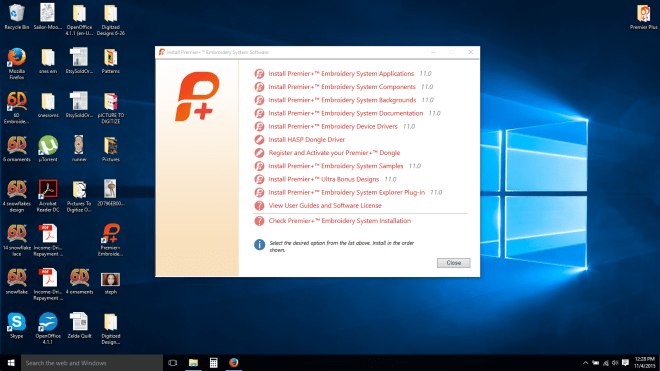Open File Explorer from the taskbar
This screenshot has width=660, height=371.
click(x=193, y=363)
